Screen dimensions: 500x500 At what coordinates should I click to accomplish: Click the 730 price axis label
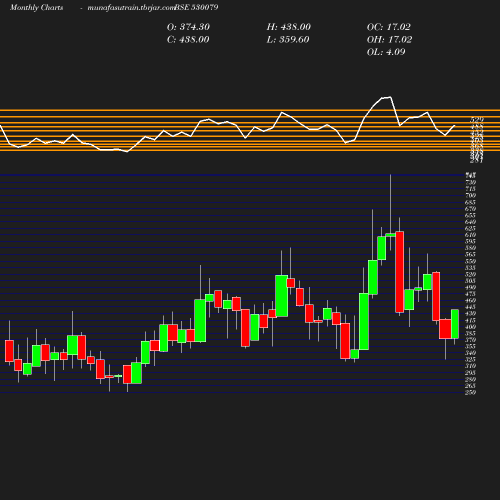point(471,182)
